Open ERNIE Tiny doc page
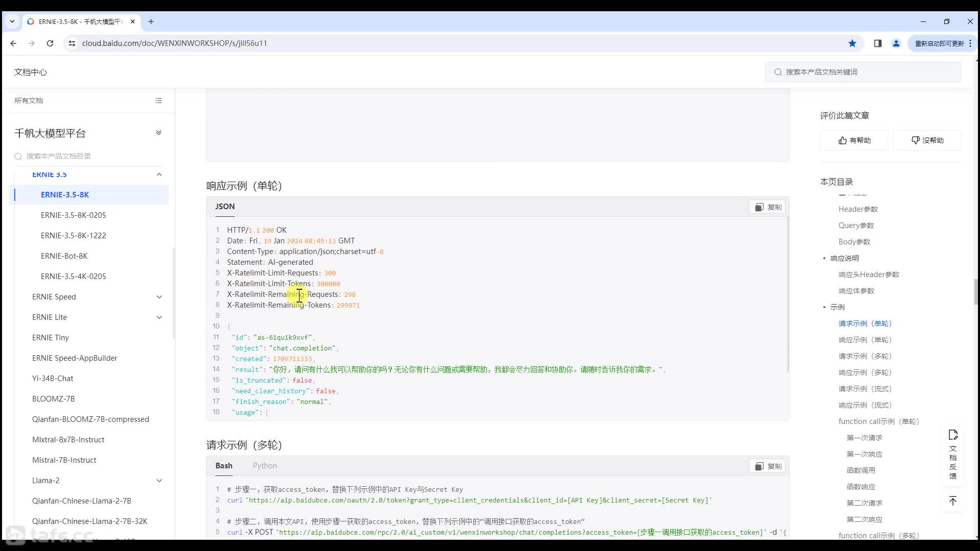 (51, 337)
